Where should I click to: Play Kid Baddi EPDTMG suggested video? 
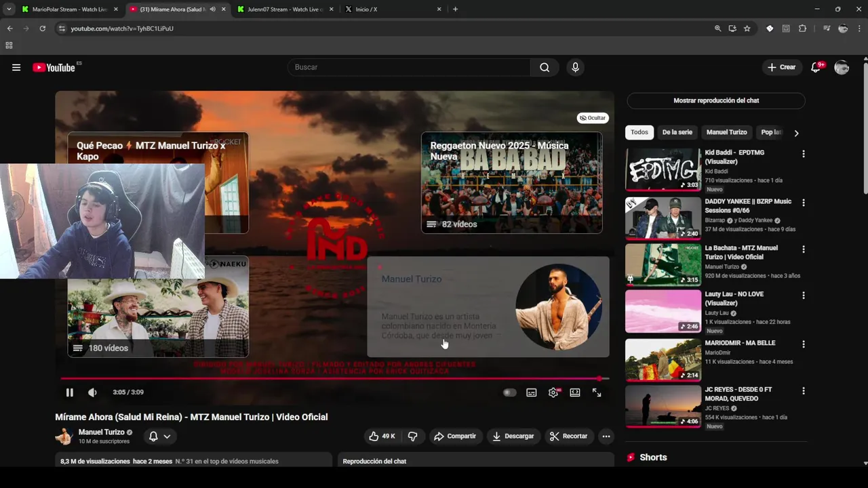click(x=663, y=170)
